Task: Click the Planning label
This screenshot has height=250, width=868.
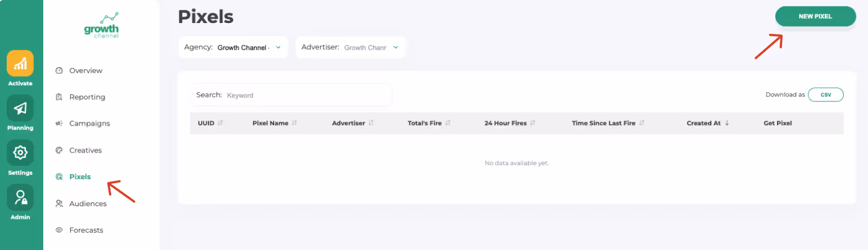Action: tap(20, 128)
